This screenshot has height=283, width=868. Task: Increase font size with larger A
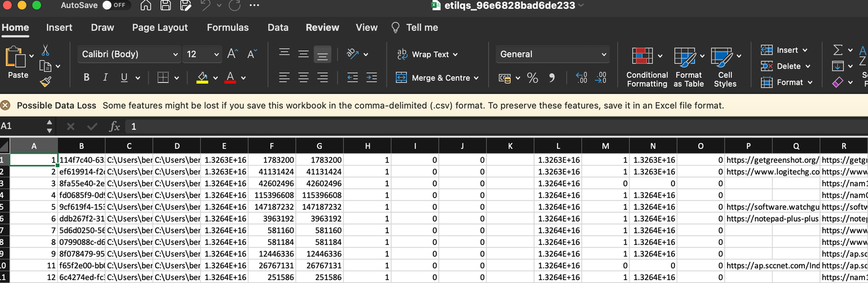232,54
